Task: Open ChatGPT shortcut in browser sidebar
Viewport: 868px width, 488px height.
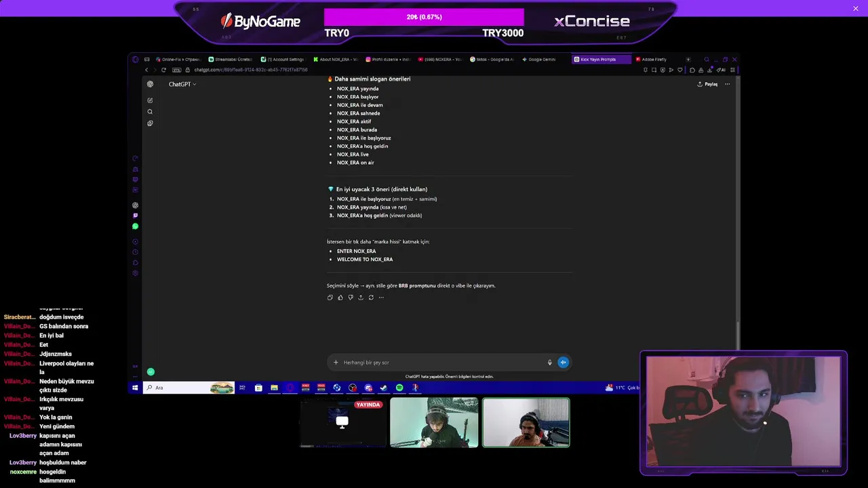Action: [136, 205]
